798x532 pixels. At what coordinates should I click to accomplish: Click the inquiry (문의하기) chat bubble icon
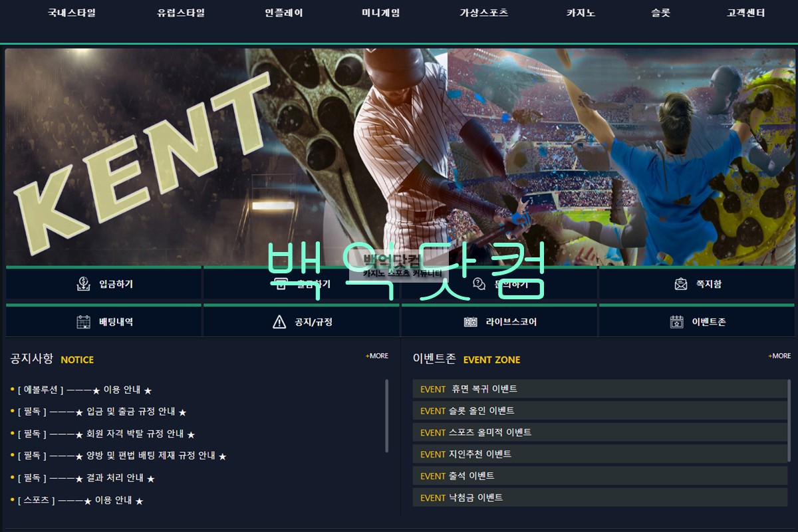click(x=479, y=284)
